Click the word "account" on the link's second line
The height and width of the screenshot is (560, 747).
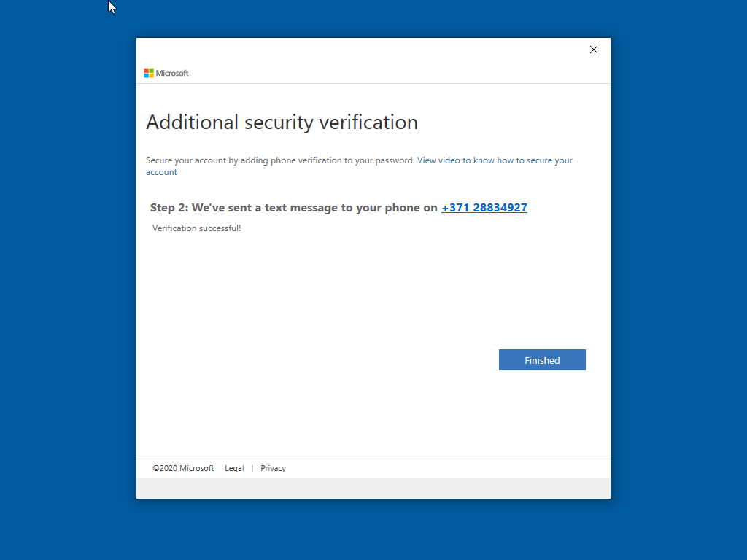(x=161, y=172)
